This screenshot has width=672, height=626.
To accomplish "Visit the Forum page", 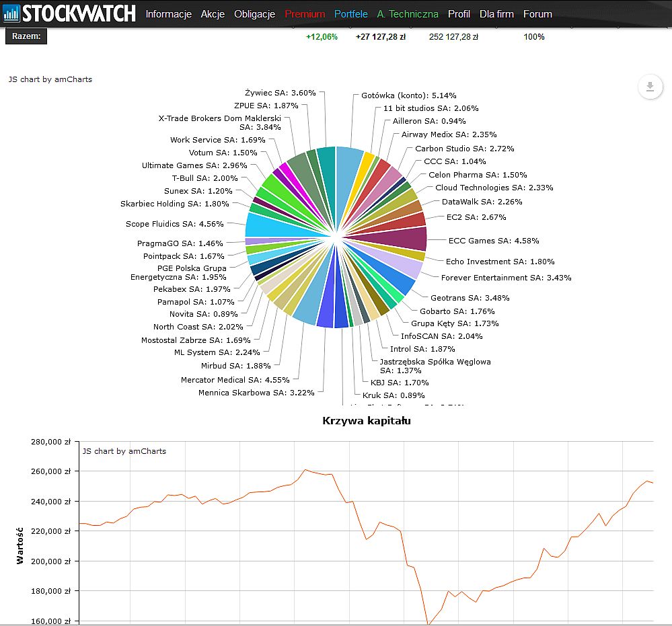I will (537, 14).
